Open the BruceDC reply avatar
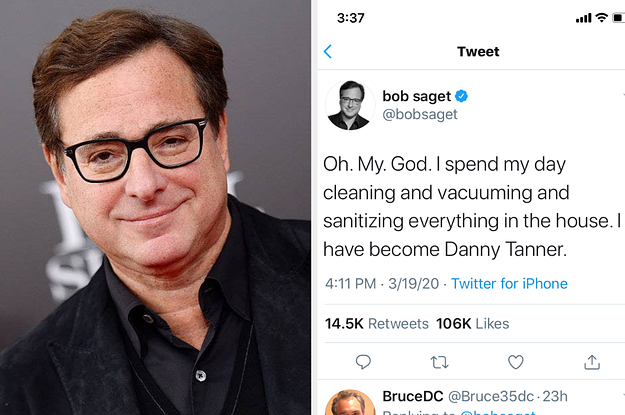 pos(350,403)
